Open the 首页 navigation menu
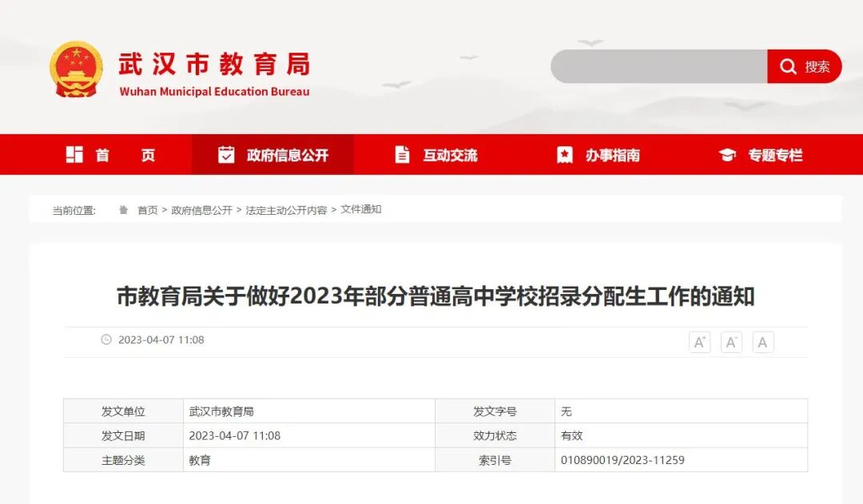Image resolution: width=863 pixels, height=504 pixels. click(x=124, y=154)
